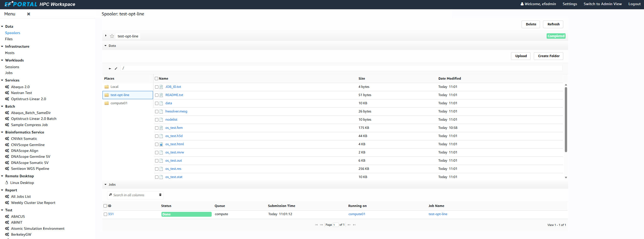Screen dimensions: 644x239
Task: Open Settings in the top bar
Action: coord(570,4)
